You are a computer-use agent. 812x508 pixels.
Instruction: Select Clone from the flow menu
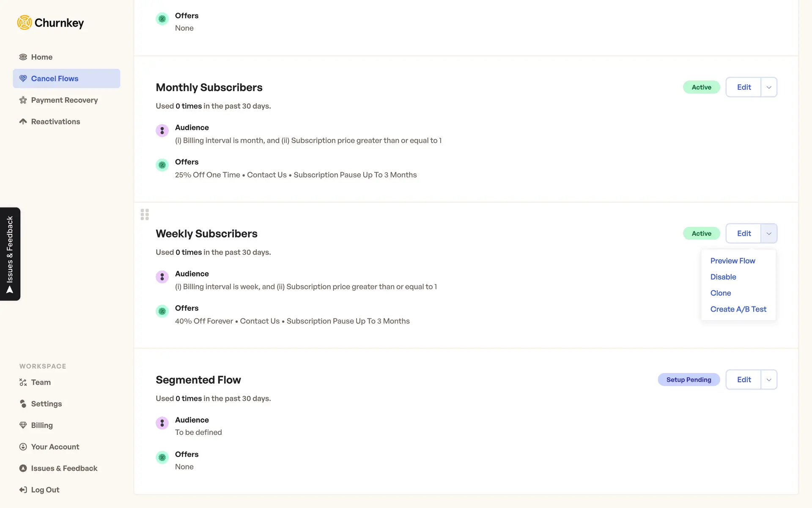(721, 293)
